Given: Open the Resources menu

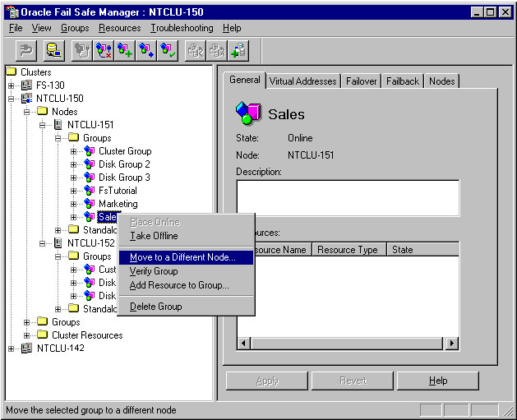Looking at the screenshot, I should pyautogui.click(x=120, y=28).
